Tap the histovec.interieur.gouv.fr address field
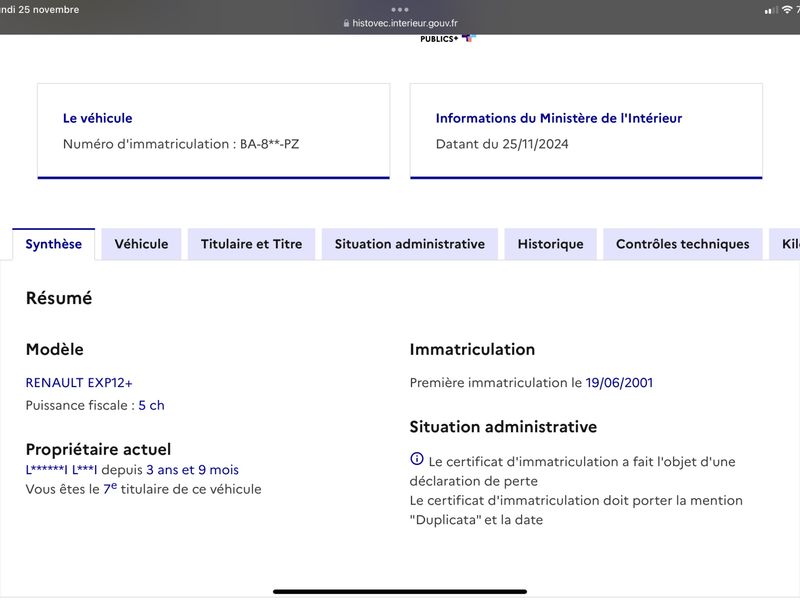The height and width of the screenshot is (600, 800). 401,23
